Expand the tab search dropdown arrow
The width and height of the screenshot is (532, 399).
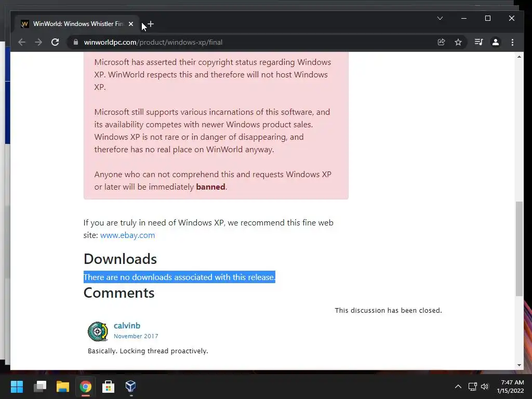(440, 18)
